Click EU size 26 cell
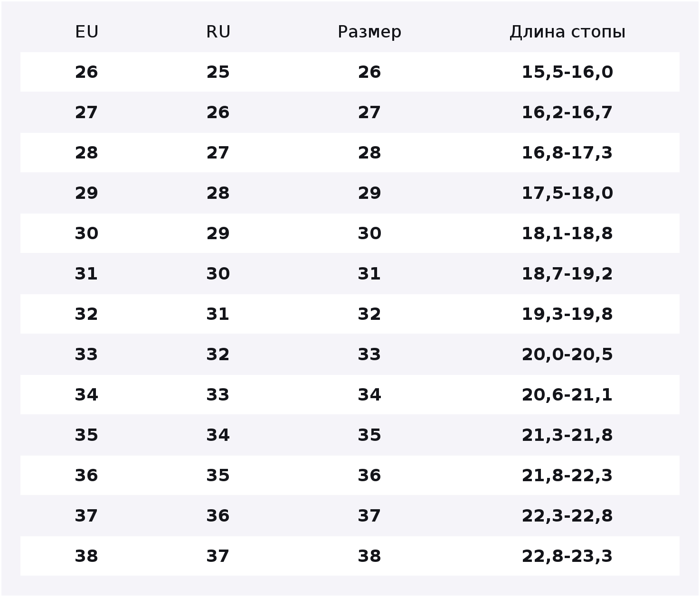 click(x=86, y=72)
